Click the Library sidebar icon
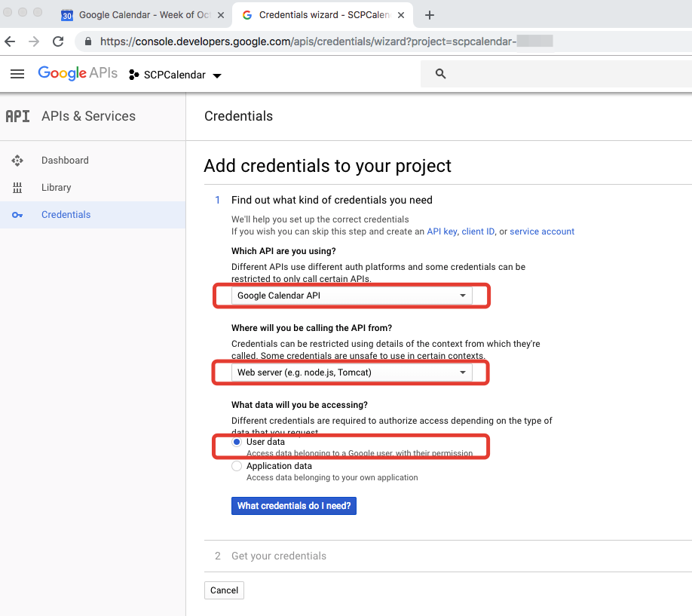 point(17,188)
